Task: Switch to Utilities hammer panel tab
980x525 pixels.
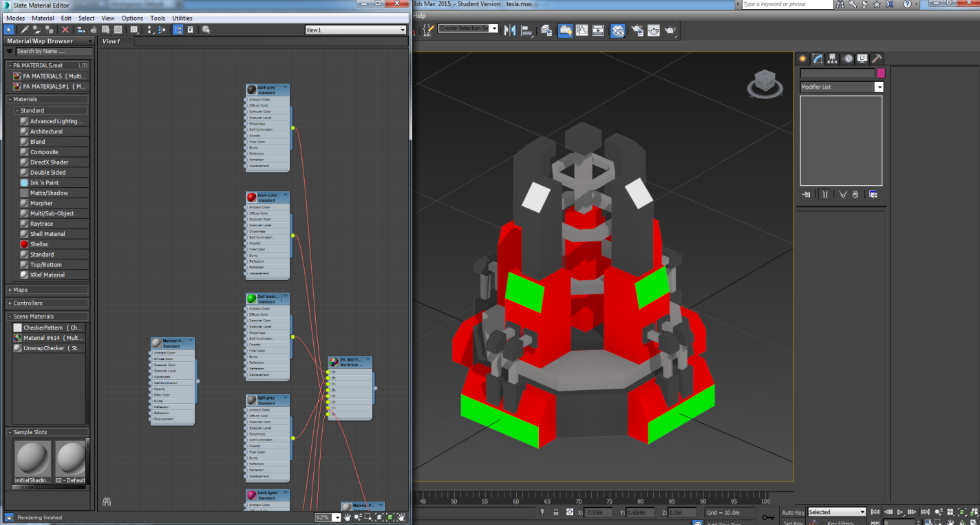Action: point(877,58)
